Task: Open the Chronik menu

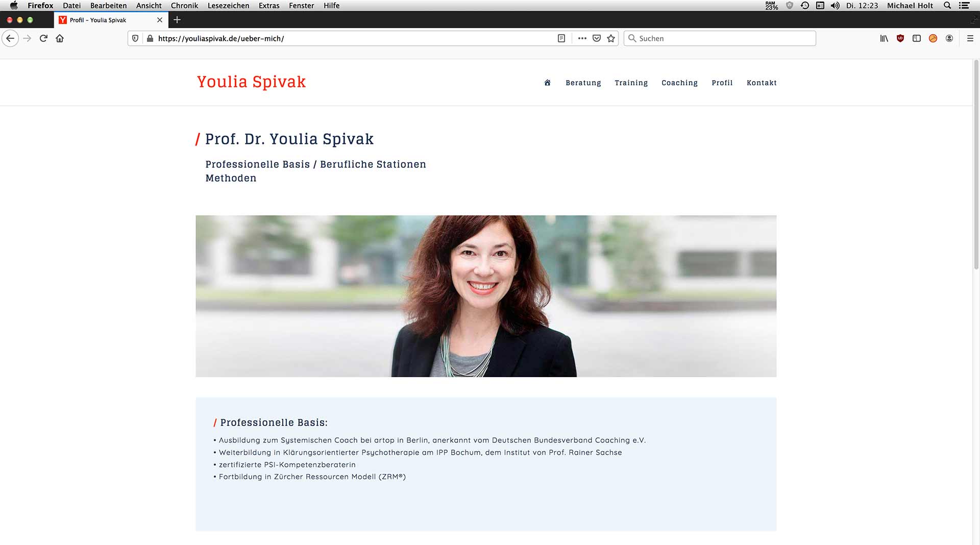Action: click(184, 6)
